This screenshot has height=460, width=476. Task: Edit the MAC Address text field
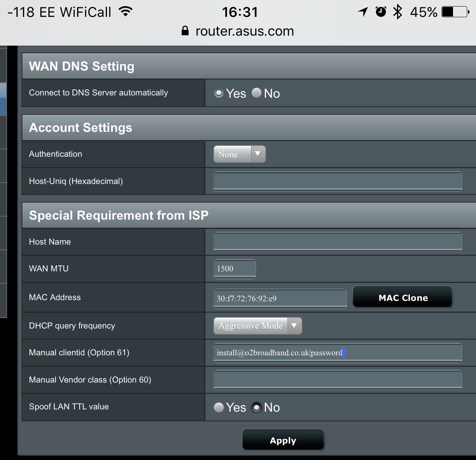[x=280, y=298]
